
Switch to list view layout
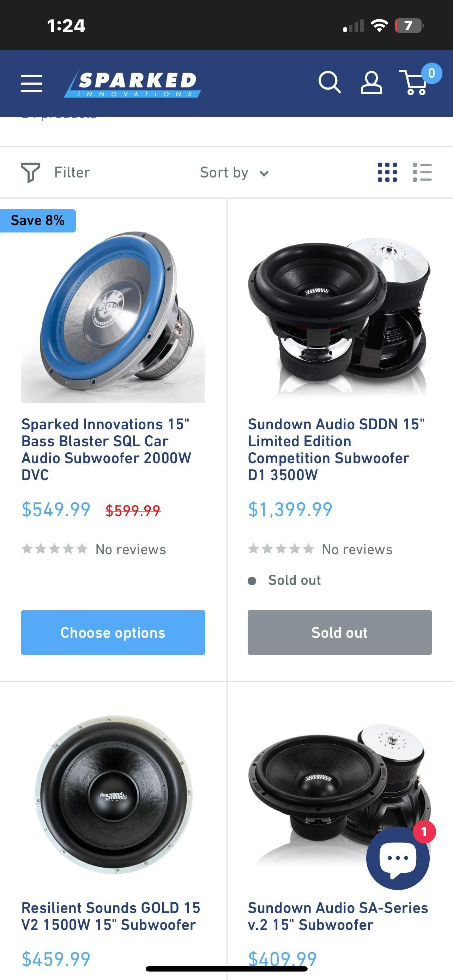click(422, 173)
